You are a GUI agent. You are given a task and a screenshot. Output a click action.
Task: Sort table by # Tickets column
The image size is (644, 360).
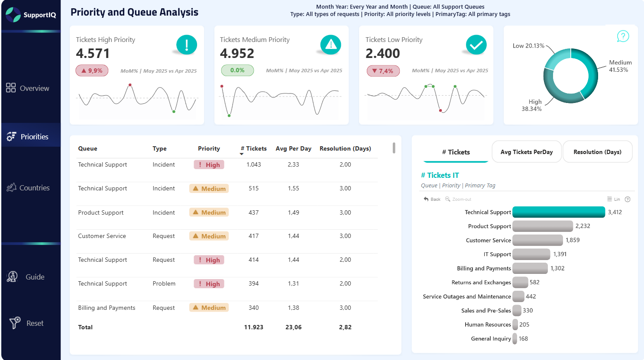[254, 148]
